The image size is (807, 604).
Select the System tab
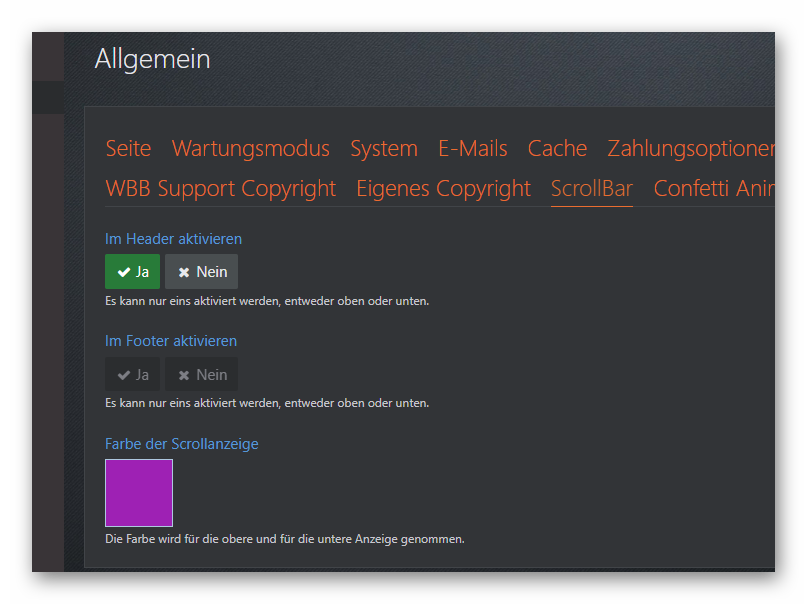point(383,149)
